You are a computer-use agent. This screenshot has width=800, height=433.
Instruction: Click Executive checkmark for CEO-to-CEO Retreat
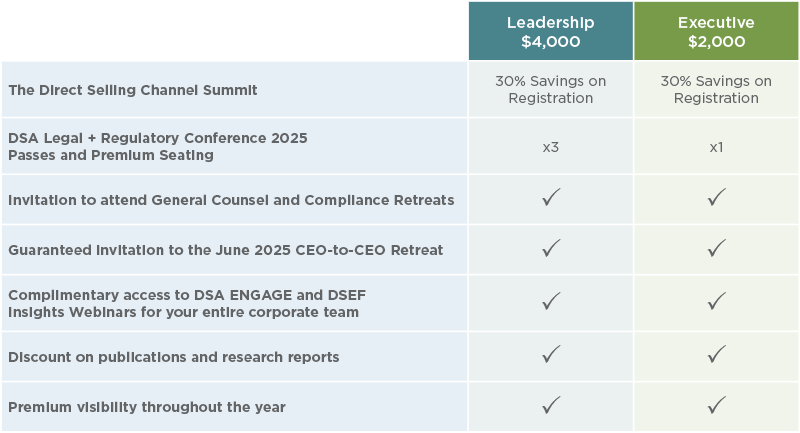tap(716, 248)
